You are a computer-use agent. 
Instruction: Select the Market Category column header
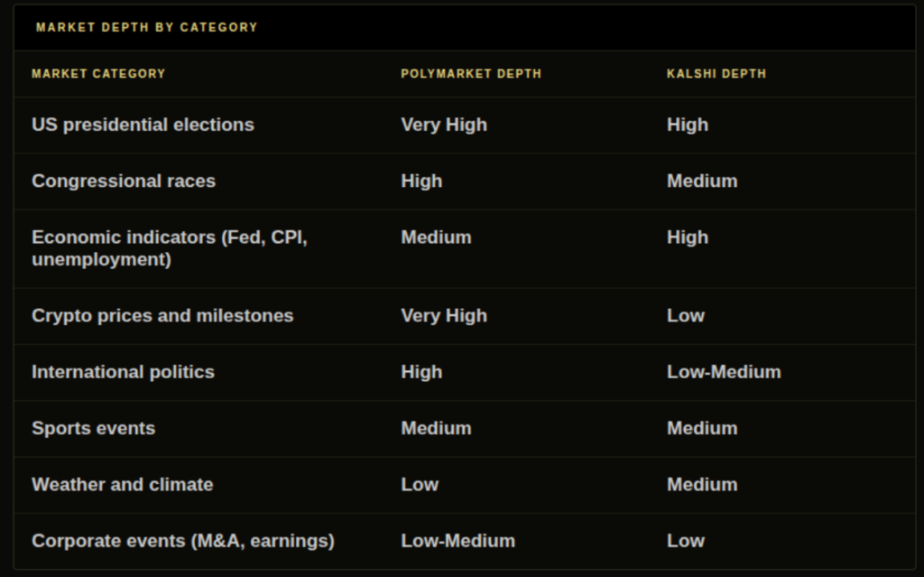pyautogui.click(x=98, y=74)
